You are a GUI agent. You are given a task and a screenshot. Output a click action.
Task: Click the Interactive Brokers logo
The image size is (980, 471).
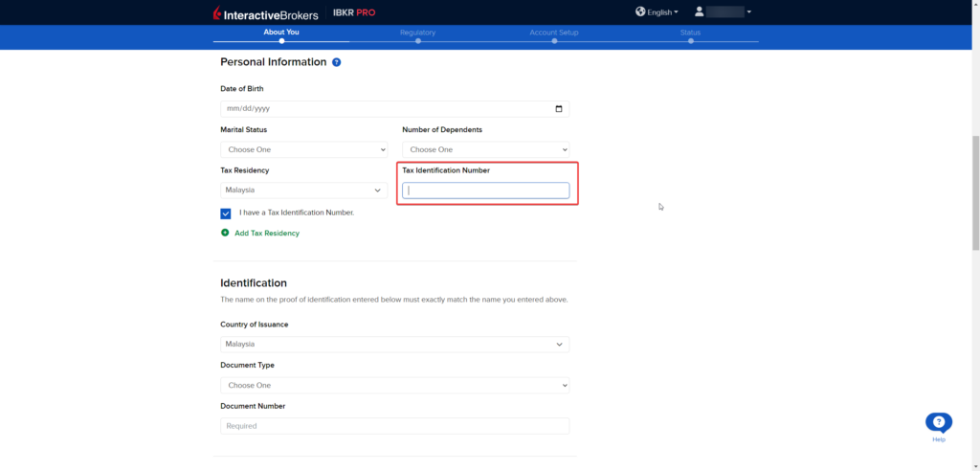tap(265, 12)
